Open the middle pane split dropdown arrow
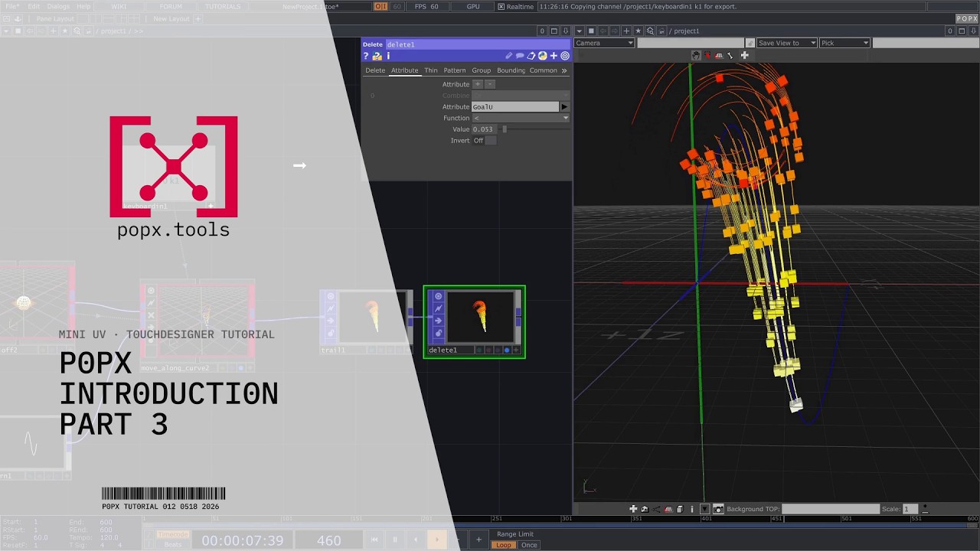The height and width of the screenshot is (551, 980). pos(565,31)
